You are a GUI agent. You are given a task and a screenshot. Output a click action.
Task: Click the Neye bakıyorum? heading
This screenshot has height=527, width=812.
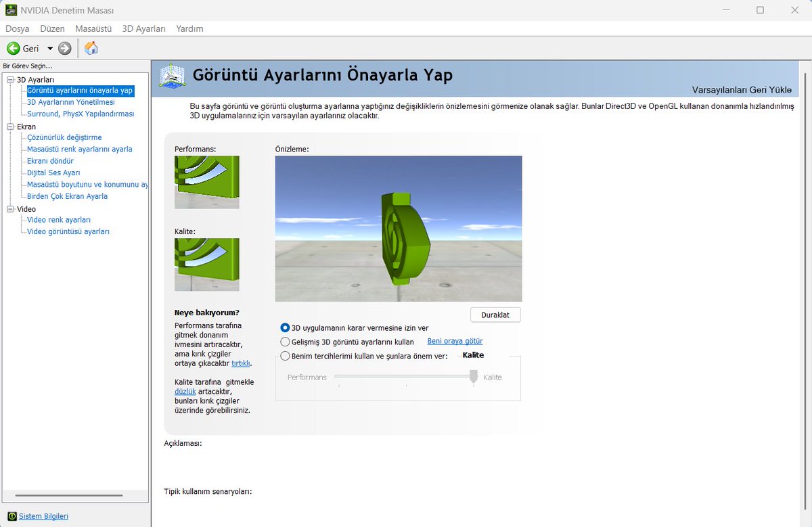207,313
